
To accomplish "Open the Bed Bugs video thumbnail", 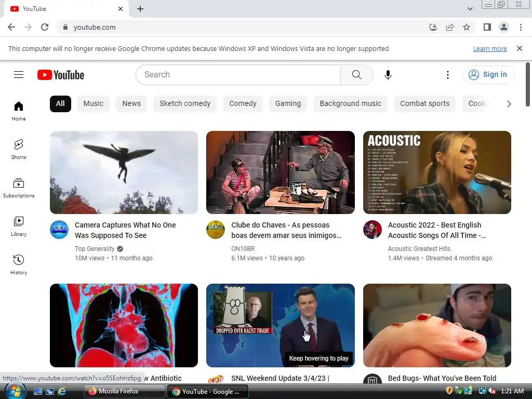I will [x=437, y=325].
